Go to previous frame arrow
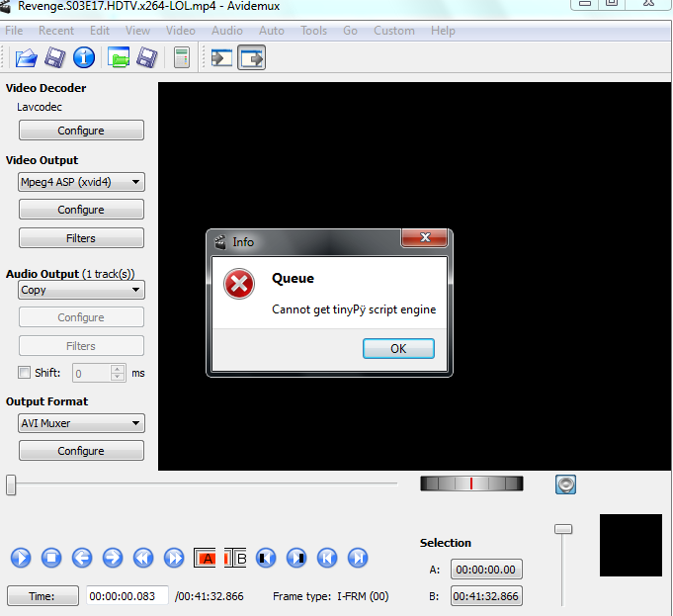 pyautogui.click(x=82, y=558)
